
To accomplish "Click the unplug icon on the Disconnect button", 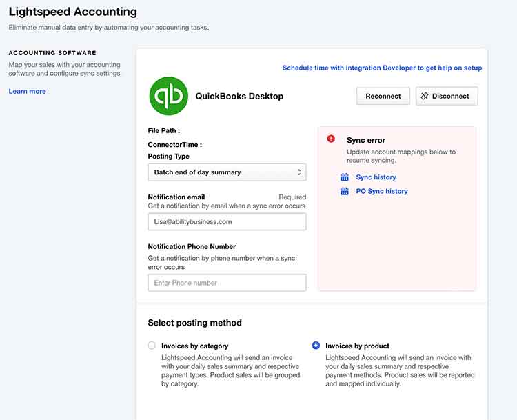I will click(x=425, y=97).
